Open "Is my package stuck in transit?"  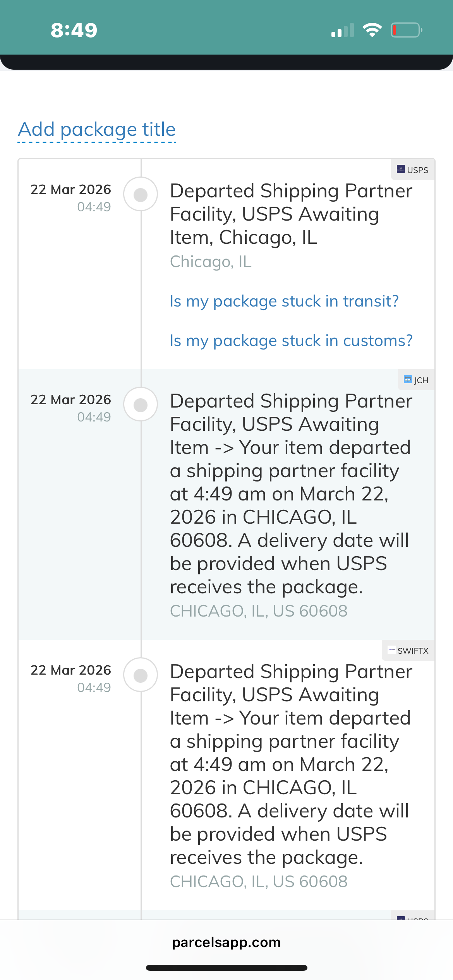tap(284, 301)
